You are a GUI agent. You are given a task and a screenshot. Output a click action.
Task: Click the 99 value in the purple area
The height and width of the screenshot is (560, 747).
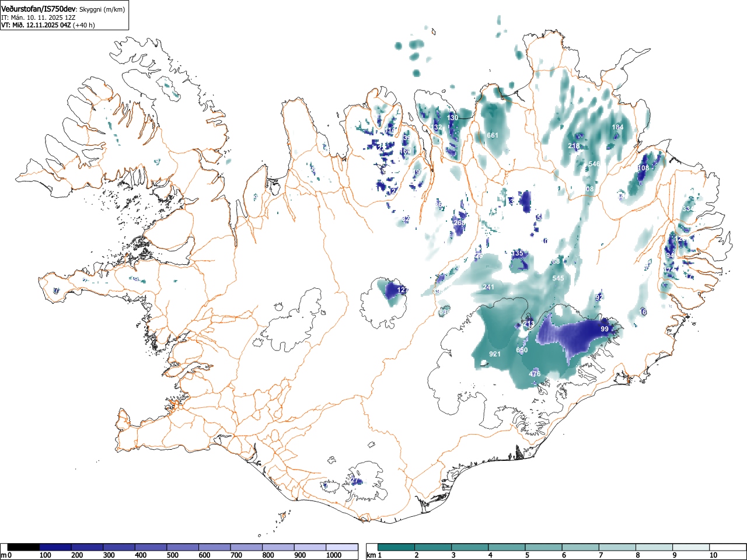(605, 329)
